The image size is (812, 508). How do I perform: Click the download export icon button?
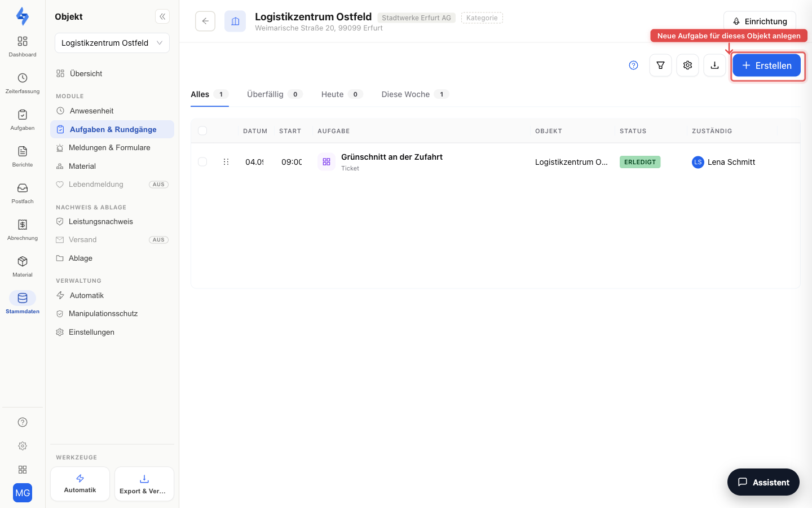714,65
